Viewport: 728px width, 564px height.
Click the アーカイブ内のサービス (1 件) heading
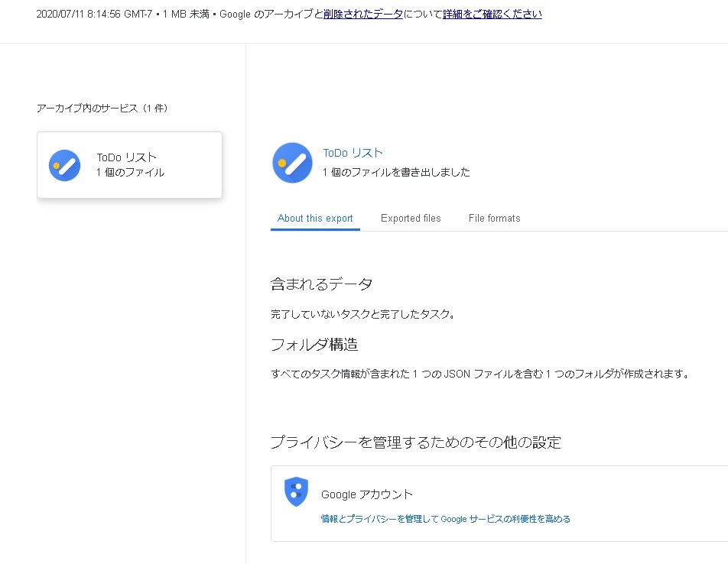(102, 109)
